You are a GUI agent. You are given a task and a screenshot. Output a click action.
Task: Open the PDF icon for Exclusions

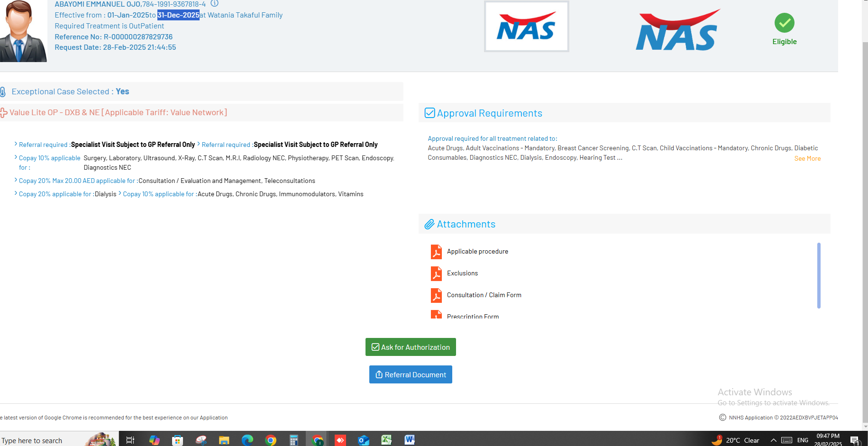pyautogui.click(x=436, y=273)
